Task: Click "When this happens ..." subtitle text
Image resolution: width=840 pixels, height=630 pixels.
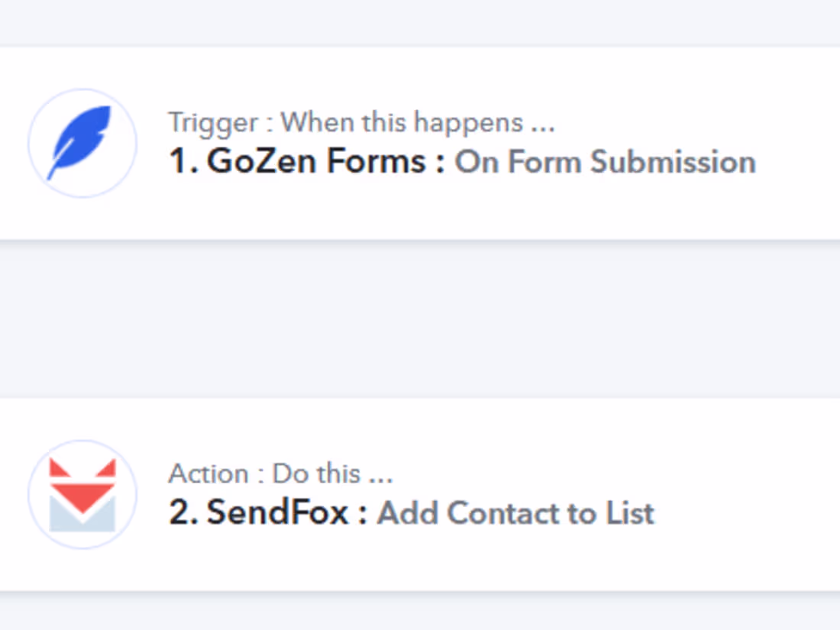Action: [x=417, y=122]
